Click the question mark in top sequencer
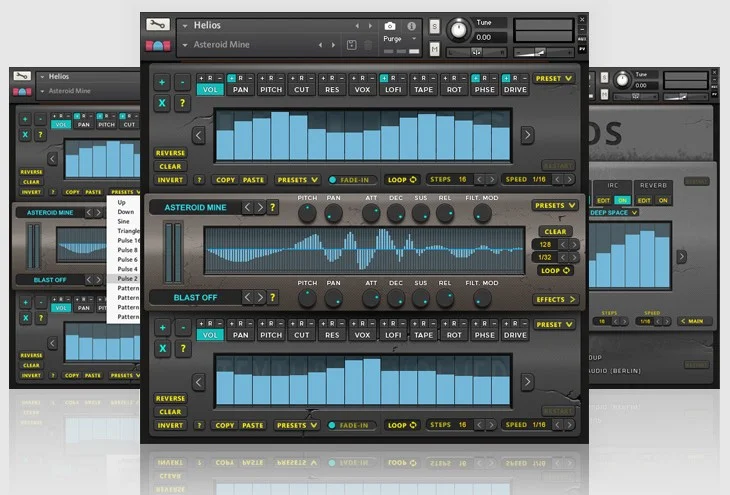 pyautogui.click(x=182, y=103)
